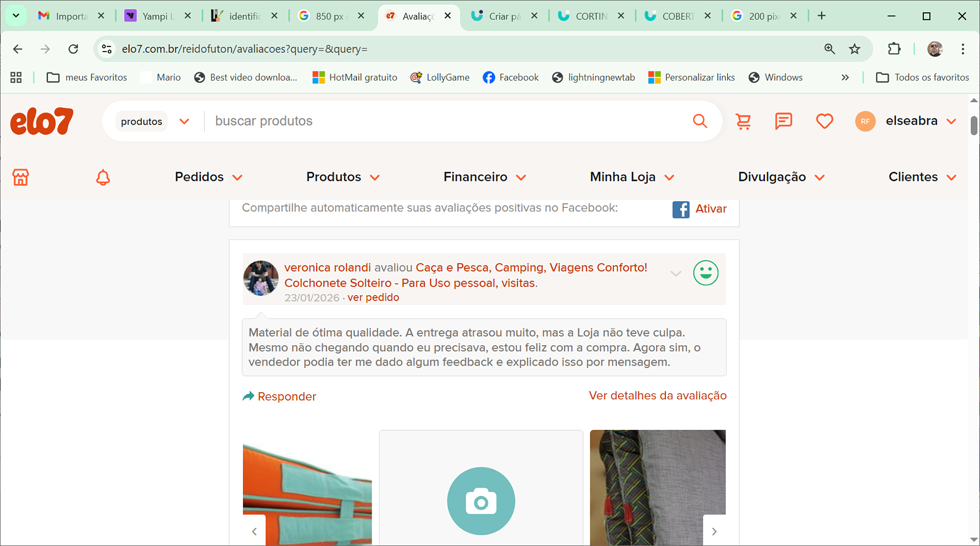Click the favorites heart icon
Screen dimensions: 980x546
824,121
